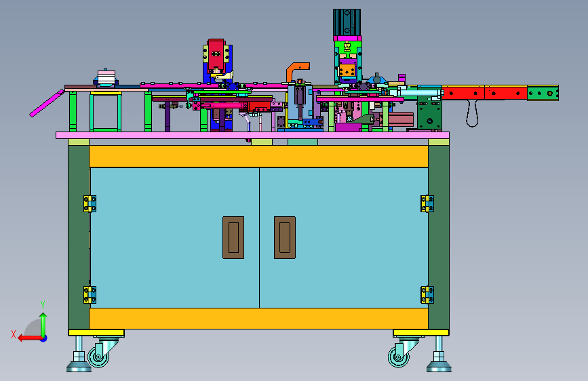Select the green end segment of the output rail
Screen dimensions: 588x381
(x=543, y=93)
